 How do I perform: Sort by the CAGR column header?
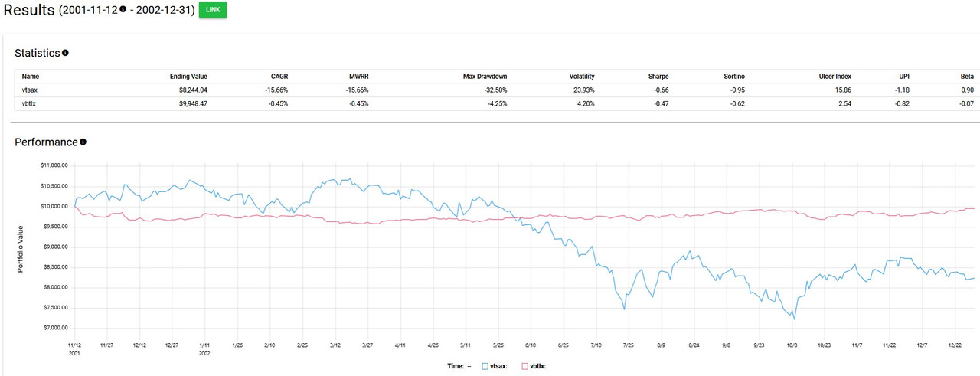coord(279,77)
